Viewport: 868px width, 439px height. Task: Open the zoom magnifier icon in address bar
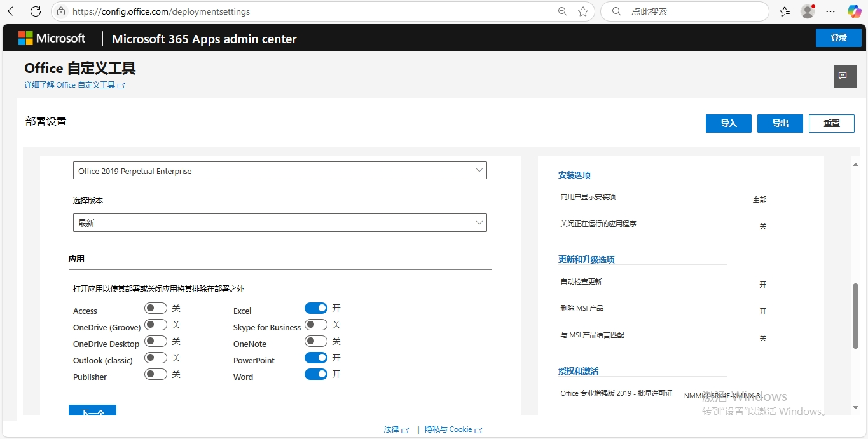[563, 11]
